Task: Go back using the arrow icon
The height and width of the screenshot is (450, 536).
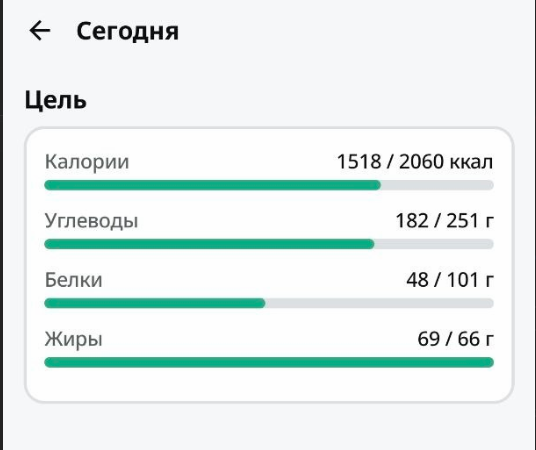Action: [x=40, y=30]
